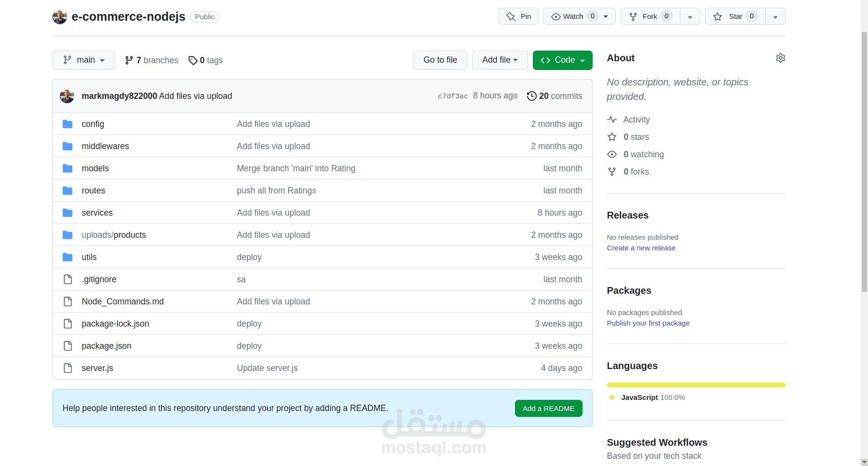Click the Node_Commands.md file icon

pyautogui.click(x=68, y=302)
